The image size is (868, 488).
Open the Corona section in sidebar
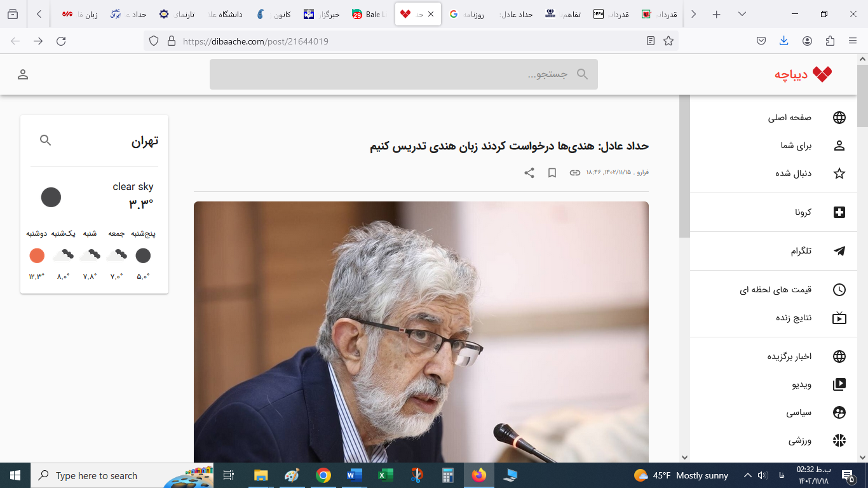[x=803, y=212]
